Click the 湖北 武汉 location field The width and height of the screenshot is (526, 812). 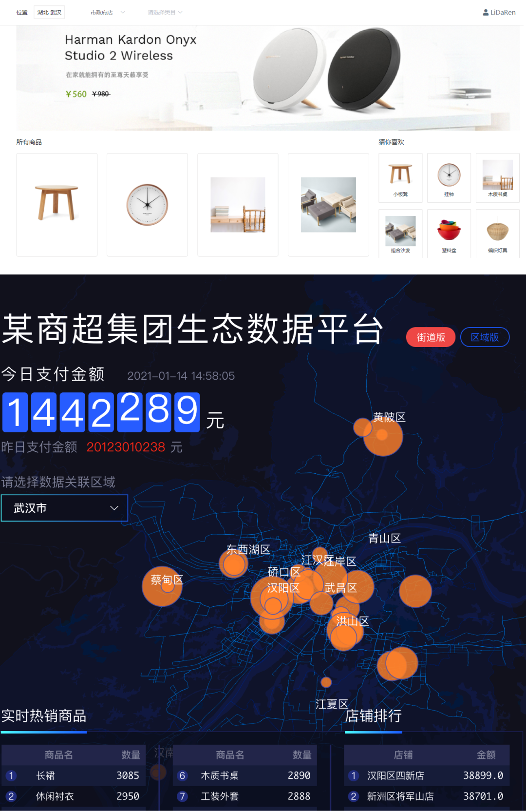click(49, 12)
